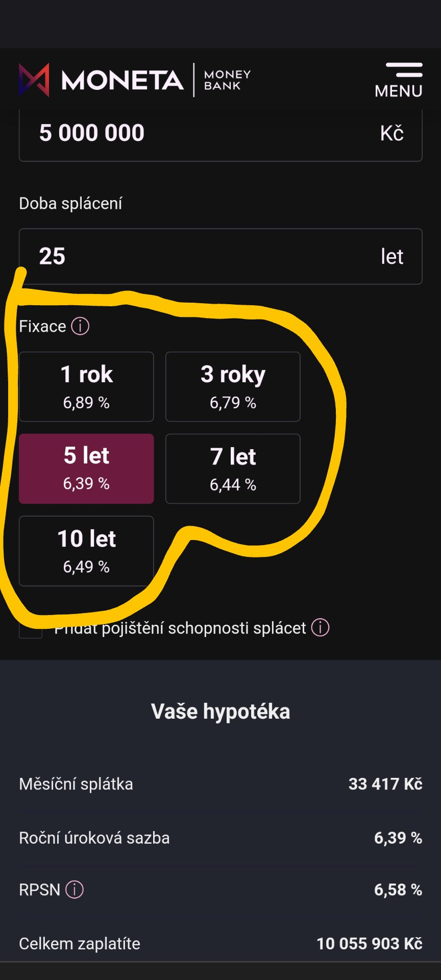Click the MONETA wordmark text

click(x=122, y=80)
